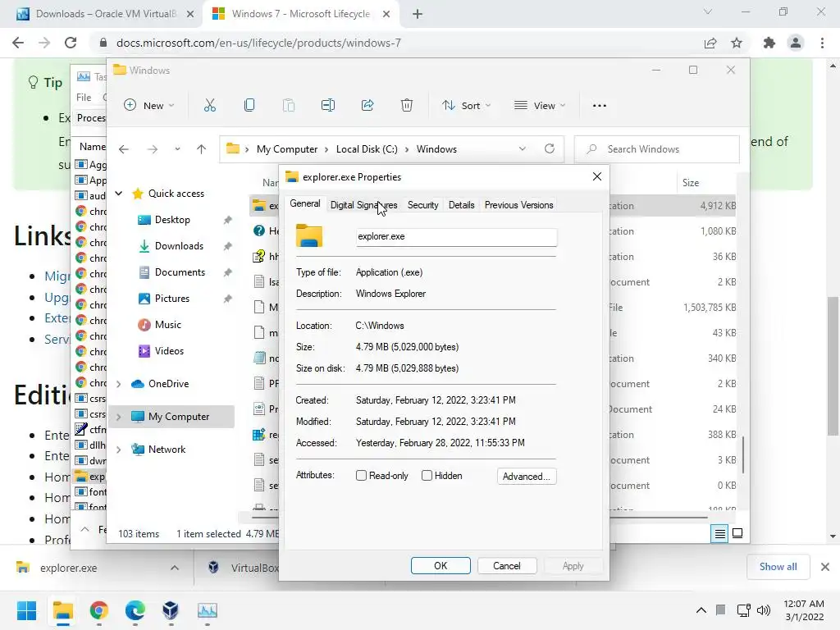Switch to the Details tab
The image size is (840, 630).
click(461, 205)
